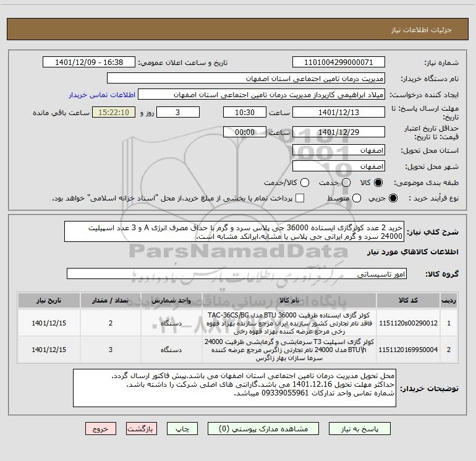Screen dimensions: 476x461
Task: Click the چاپ print button
Action: (182, 428)
